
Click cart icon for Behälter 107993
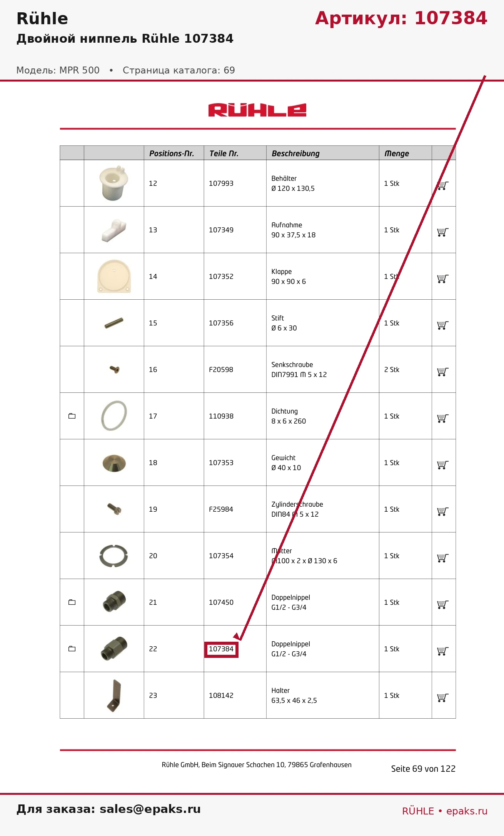click(x=443, y=185)
